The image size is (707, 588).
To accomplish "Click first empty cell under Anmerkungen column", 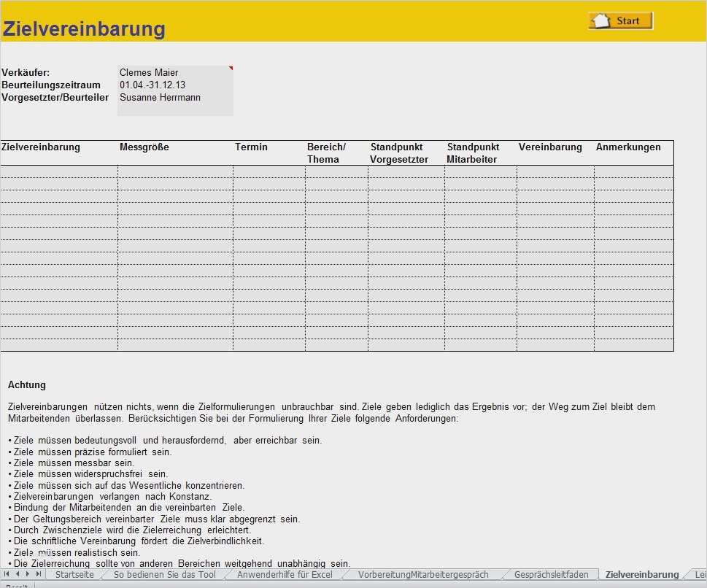I will click(x=634, y=171).
